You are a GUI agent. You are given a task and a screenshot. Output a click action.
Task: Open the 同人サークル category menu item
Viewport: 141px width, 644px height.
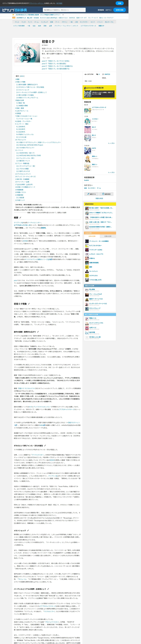point(109,22)
